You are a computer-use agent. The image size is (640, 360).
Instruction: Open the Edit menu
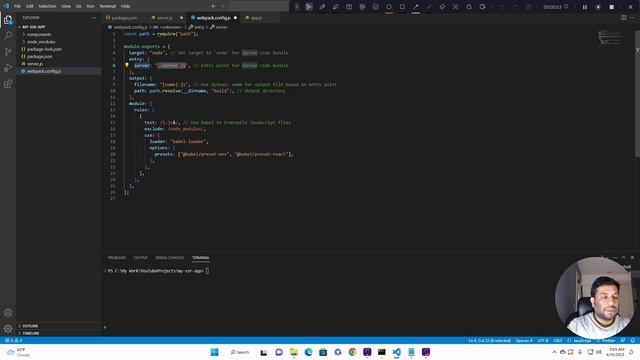29,6
